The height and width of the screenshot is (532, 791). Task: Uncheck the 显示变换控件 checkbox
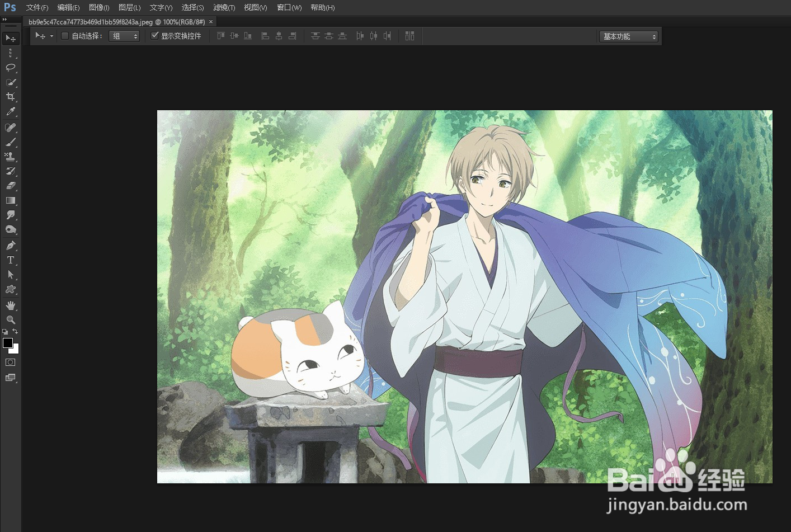pyautogui.click(x=155, y=36)
